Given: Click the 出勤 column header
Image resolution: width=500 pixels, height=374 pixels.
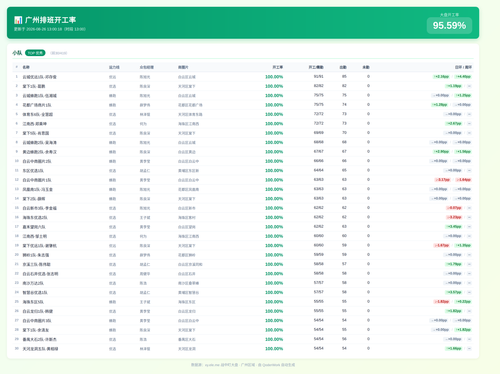Looking at the screenshot, I should point(343,67).
